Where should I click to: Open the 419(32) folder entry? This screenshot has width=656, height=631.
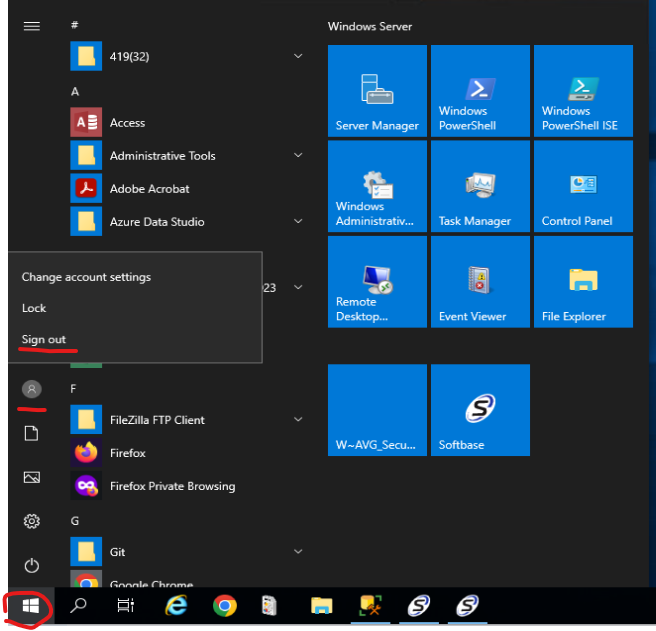point(187,56)
